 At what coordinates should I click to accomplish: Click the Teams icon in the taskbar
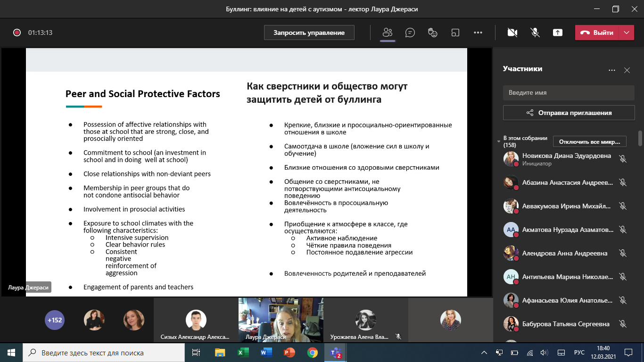coord(336,353)
